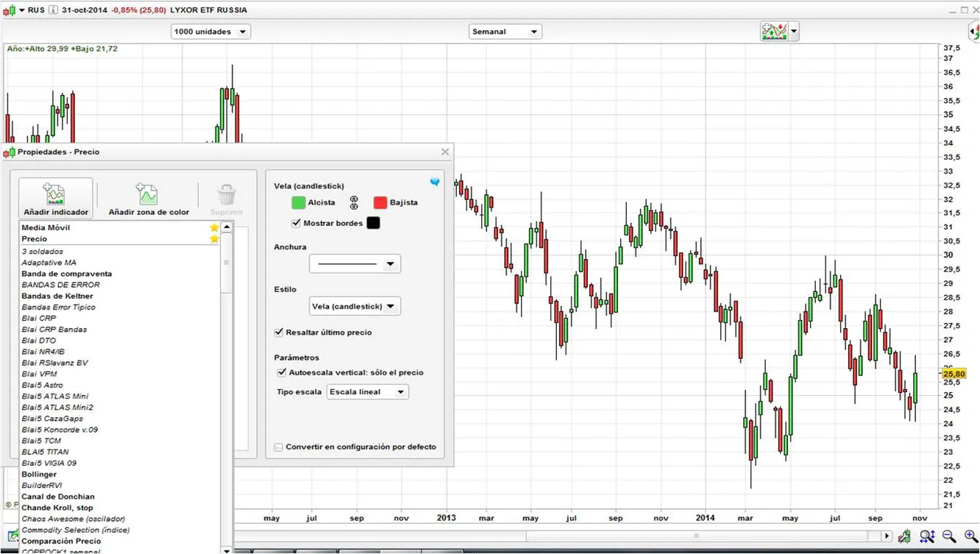Screen dimensions: 980x554
Task: Expand the Estilo Vela (candlestick) dropdown
Action: [x=355, y=306]
